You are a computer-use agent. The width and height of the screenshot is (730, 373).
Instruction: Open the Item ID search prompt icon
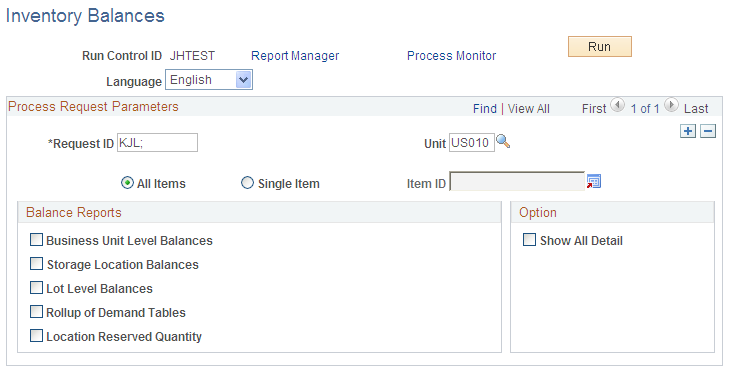(x=594, y=181)
